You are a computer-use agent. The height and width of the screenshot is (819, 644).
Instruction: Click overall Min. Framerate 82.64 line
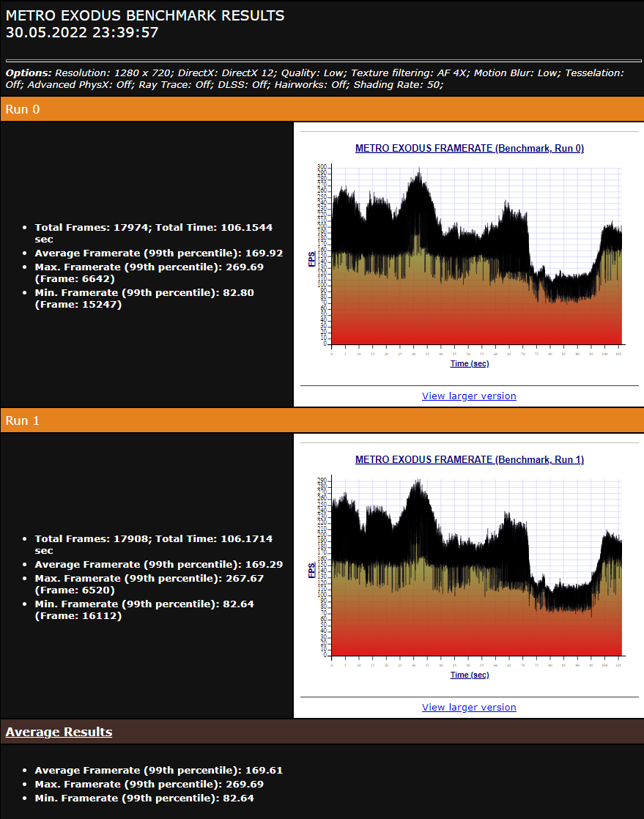[x=144, y=798]
